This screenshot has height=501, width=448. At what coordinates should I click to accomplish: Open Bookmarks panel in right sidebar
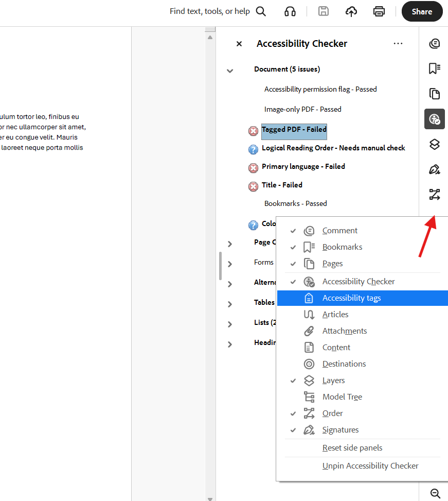(434, 68)
